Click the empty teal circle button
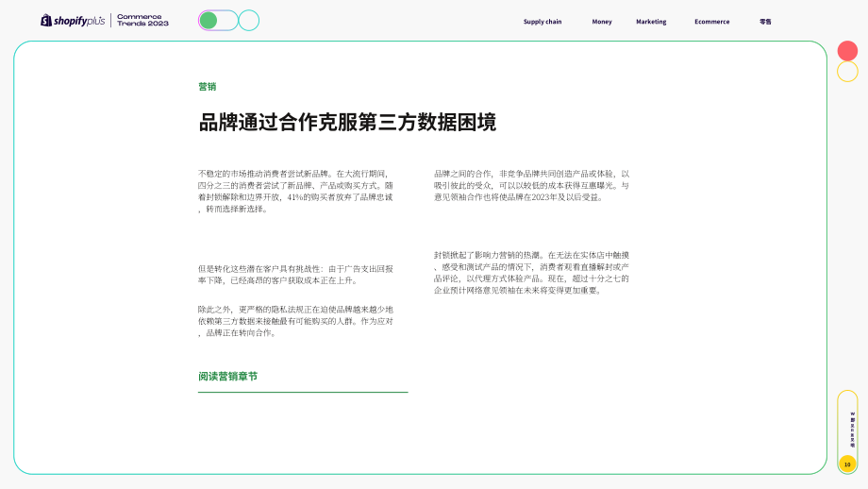 (x=249, y=21)
